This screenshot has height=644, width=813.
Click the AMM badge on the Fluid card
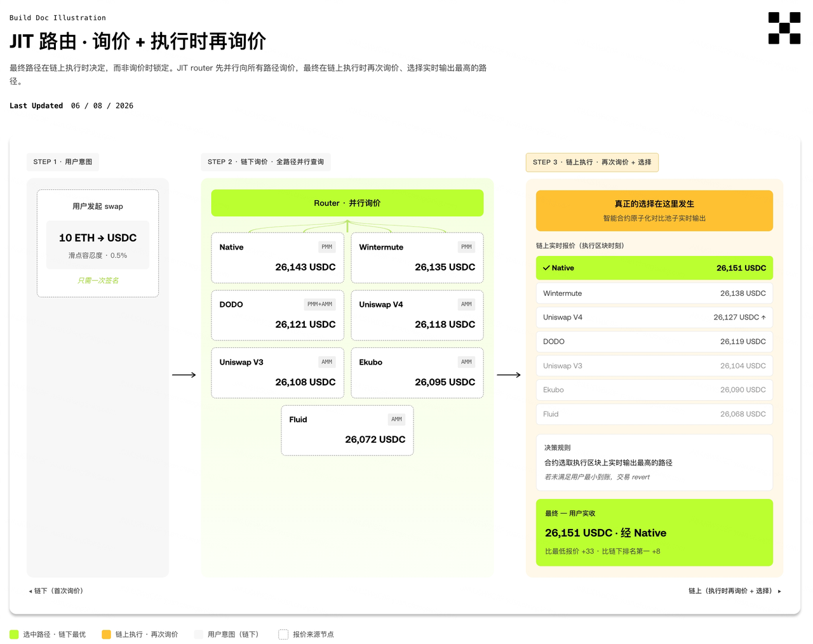[397, 419]
